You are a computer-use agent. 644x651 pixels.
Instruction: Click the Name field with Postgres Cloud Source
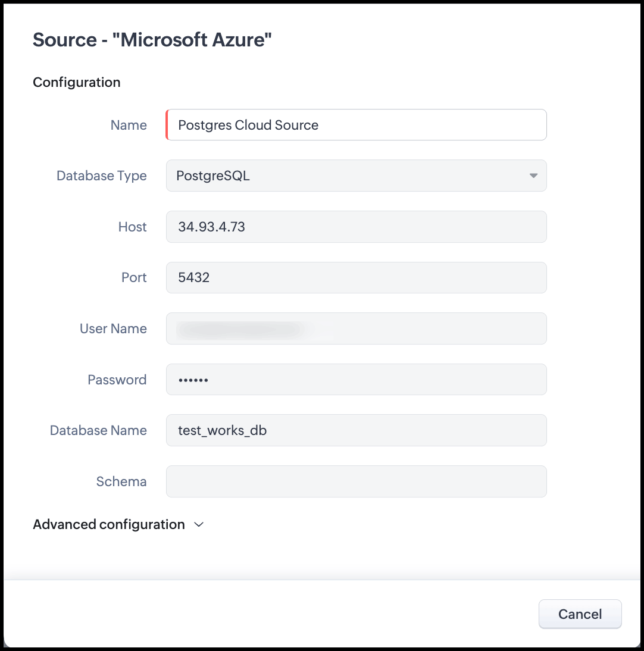click(357, 125)
